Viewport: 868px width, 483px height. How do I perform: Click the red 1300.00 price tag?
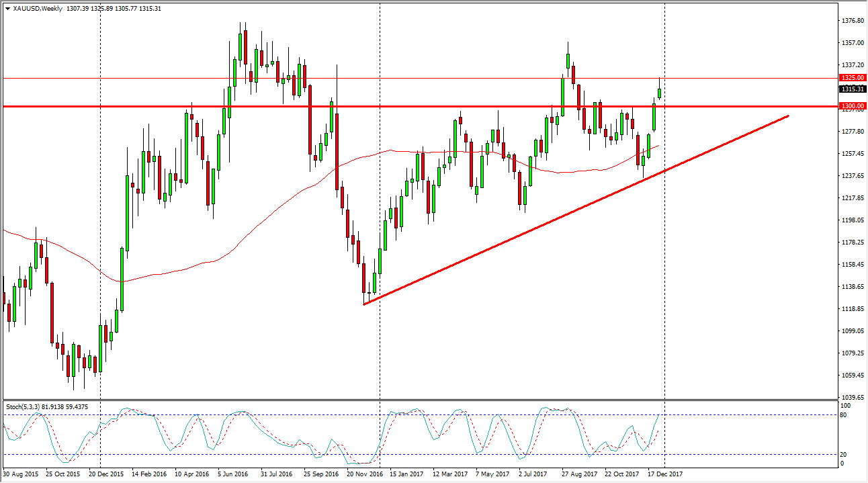(851, 106)
